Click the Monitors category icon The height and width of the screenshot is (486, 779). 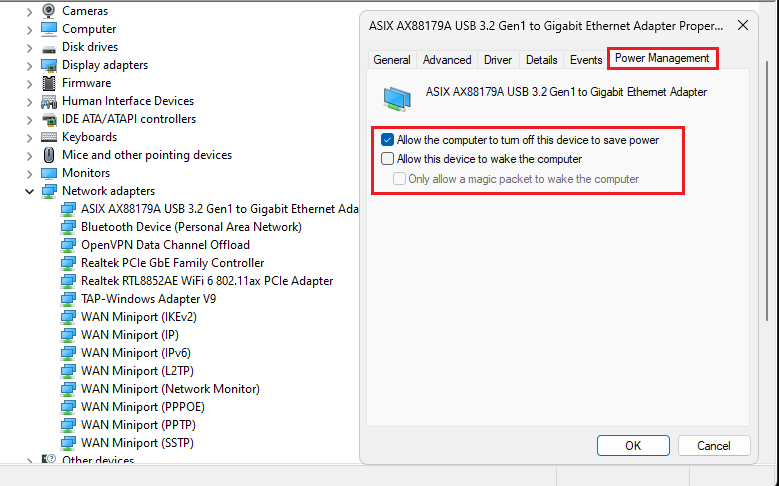click(49, 173)
